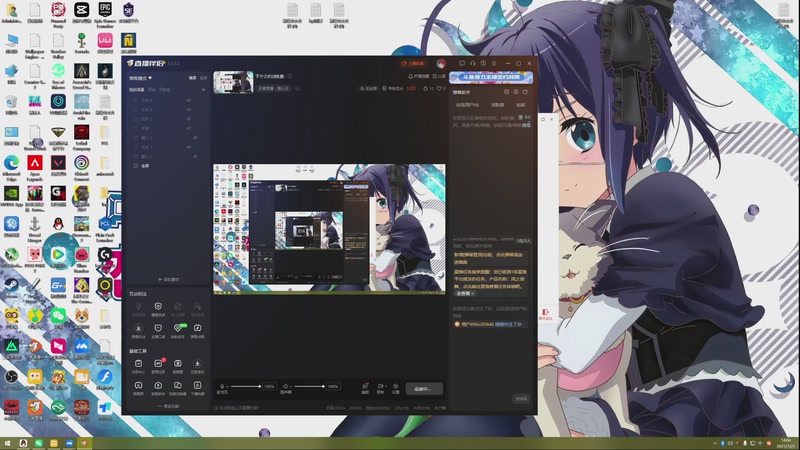Click the username 用户4966205646 in chat
Screen dimensions: 800x450
click(477, 324)
